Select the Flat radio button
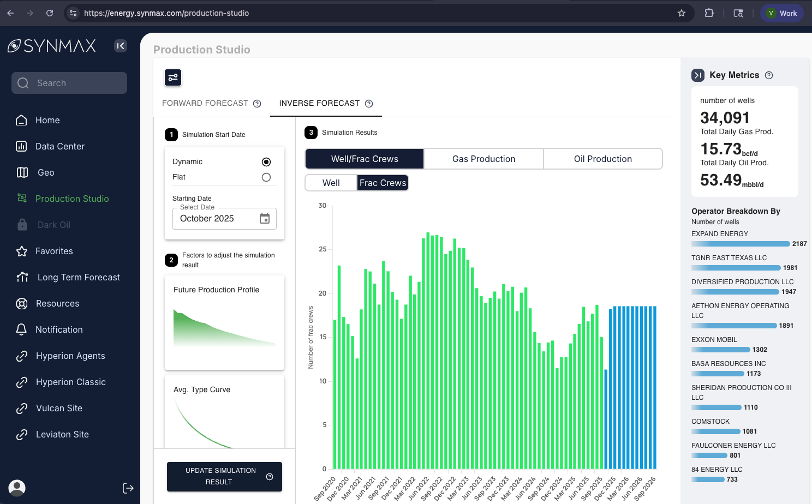812x504 pixels. click(x=266, y=177)
